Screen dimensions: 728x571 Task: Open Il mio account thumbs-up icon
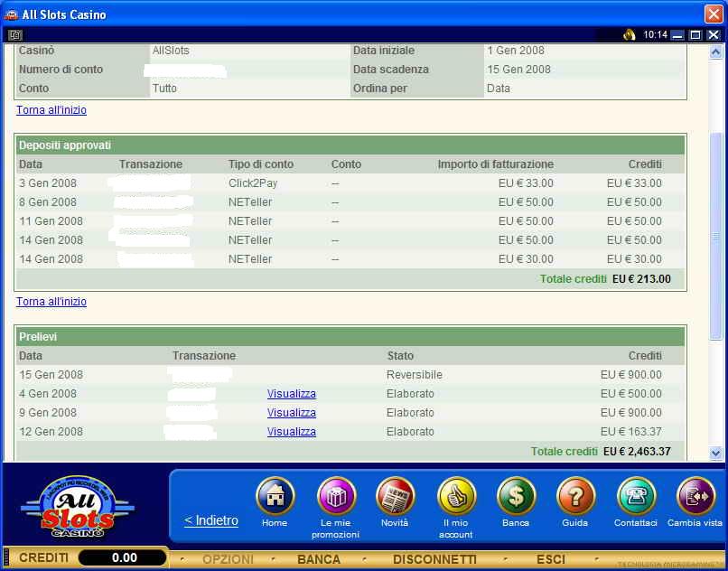pos(456,496)
